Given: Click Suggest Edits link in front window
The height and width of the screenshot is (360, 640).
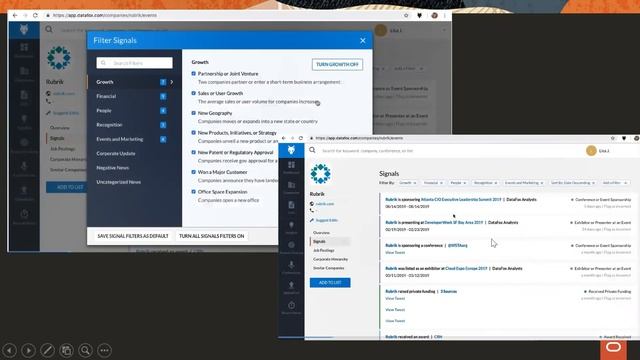Looking at the screenshot, I should [x=327, y=220].
